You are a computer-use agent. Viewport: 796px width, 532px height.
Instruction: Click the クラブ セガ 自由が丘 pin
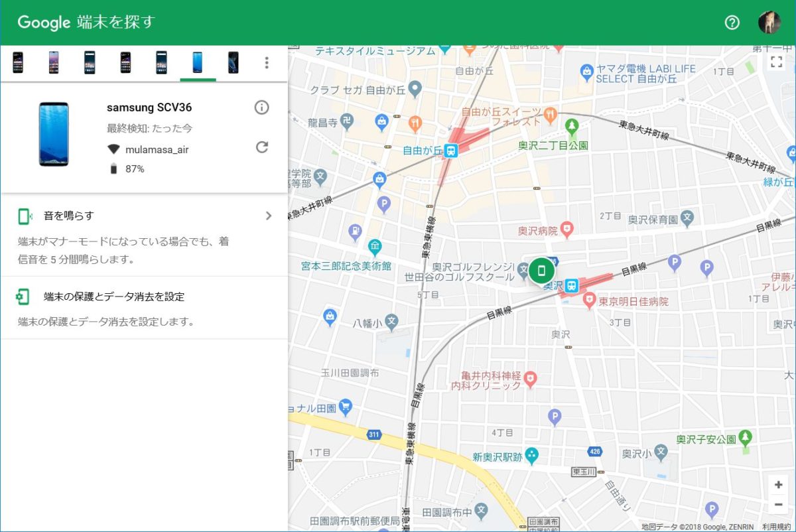[415, 88]
